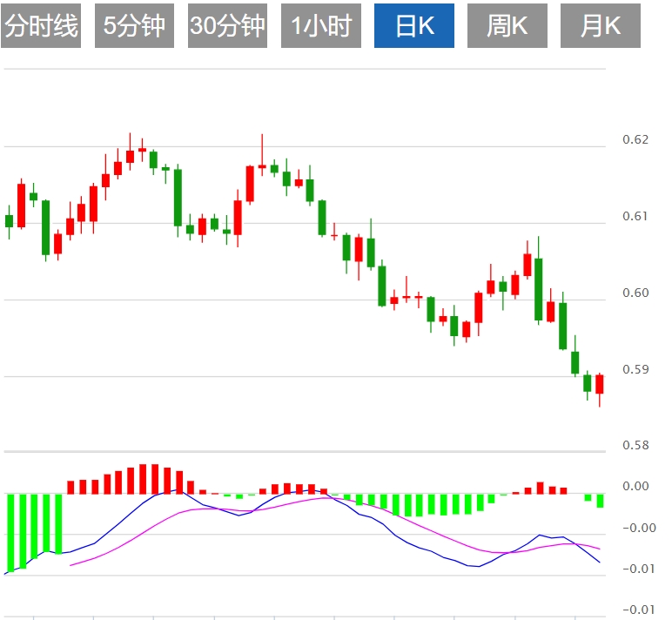Show the 1小时 chart
The height and width of the screenshot is (620, 672).
pyautogui.click(x=320, y=26)
